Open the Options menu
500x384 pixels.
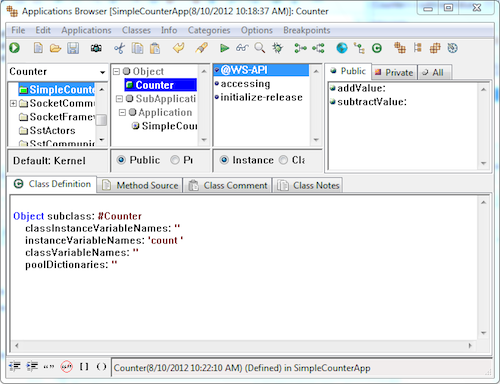[x=257, y=30]
